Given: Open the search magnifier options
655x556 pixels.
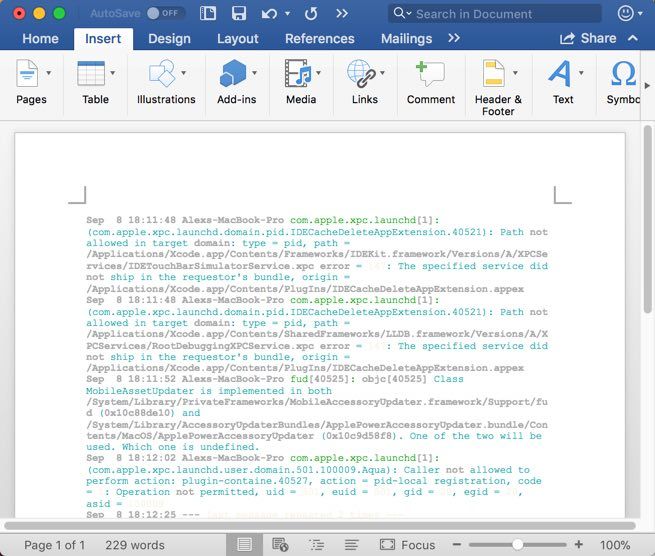Looking at the screenshot, I should [x=402, y=13].
